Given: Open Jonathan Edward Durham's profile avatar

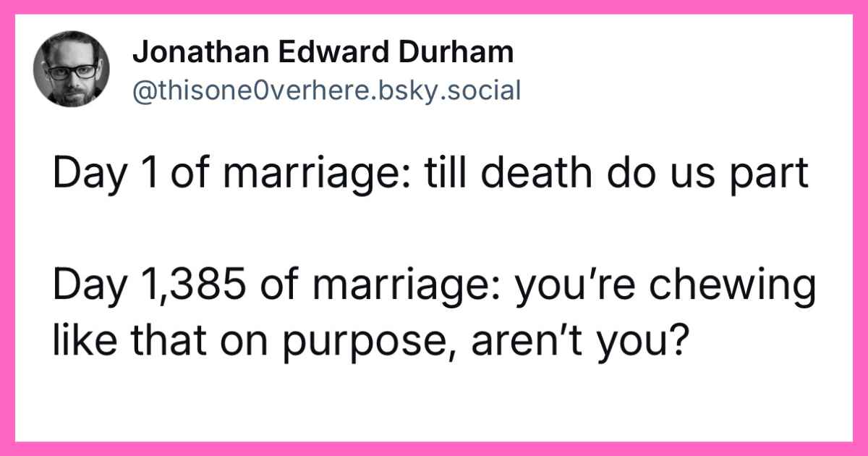Looking at the screenshot, I should click(x=72, y=69).
